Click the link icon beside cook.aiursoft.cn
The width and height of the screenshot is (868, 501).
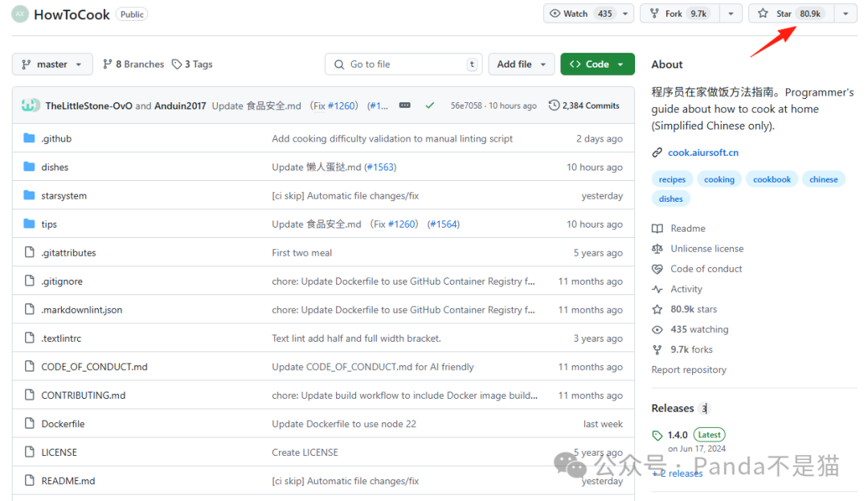(657, 152)
